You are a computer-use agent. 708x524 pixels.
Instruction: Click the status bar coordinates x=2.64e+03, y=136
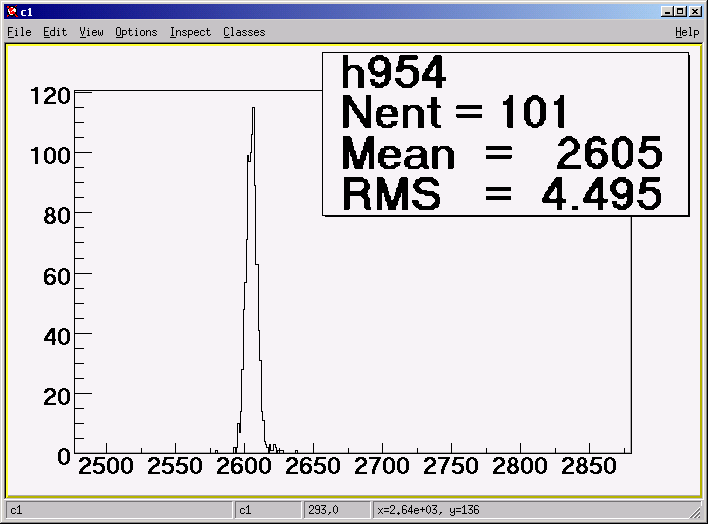tap(428, 510)
